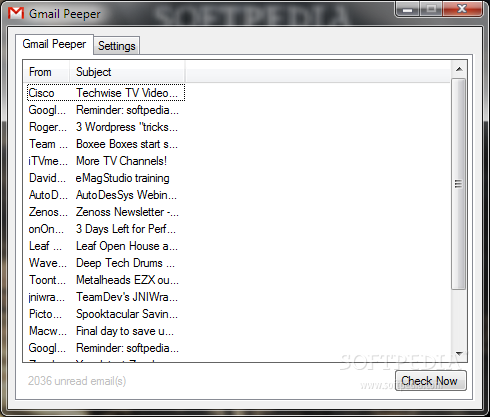Select the AutoDesSys Webin... email
Screen dimensions: 490x417
click(106, 195)
